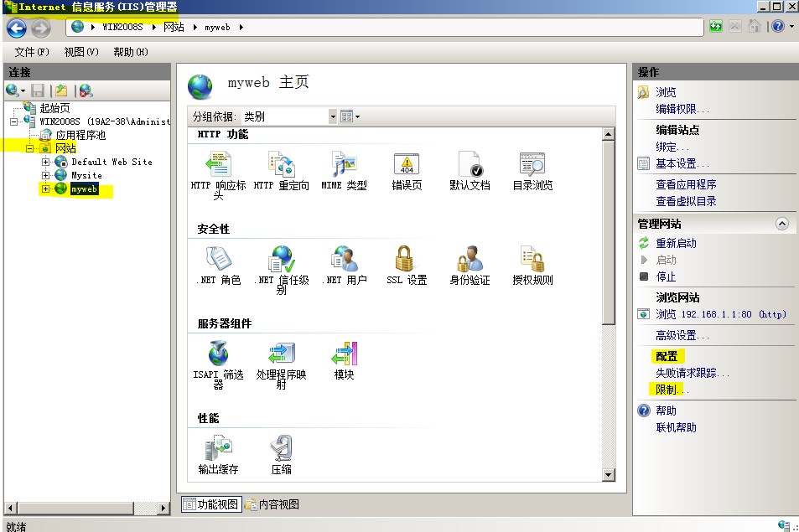Open 身份验证 feature
The width and height of the screenshot is (799, 532).
tap(470, 266)
